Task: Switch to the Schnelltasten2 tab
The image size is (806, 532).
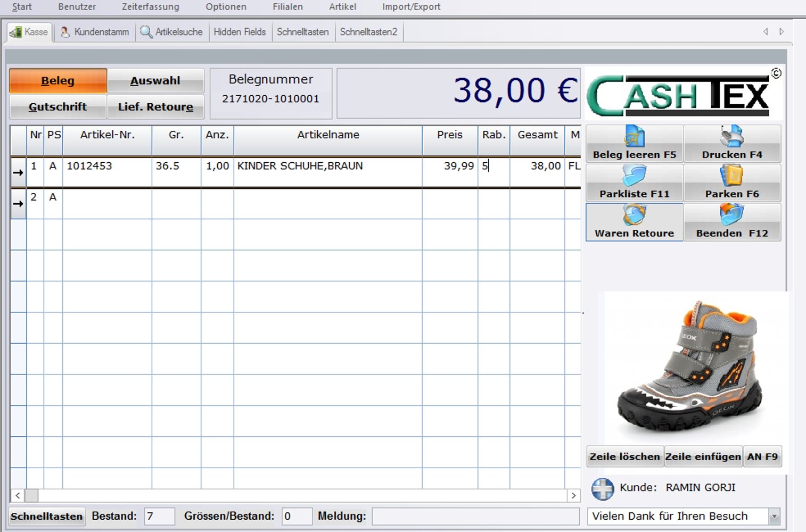Action: [x=368, y=32]
